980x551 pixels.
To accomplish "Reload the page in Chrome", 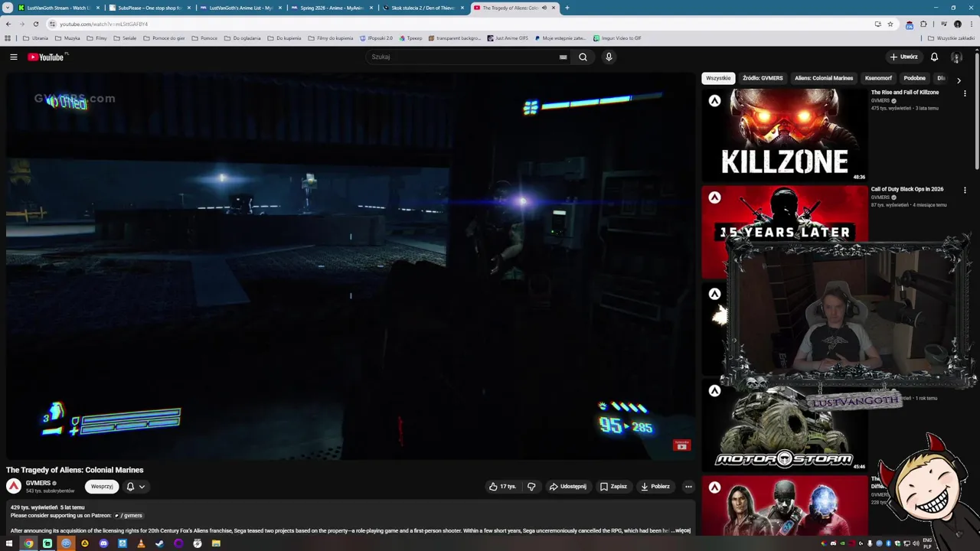I will (36, 24).
